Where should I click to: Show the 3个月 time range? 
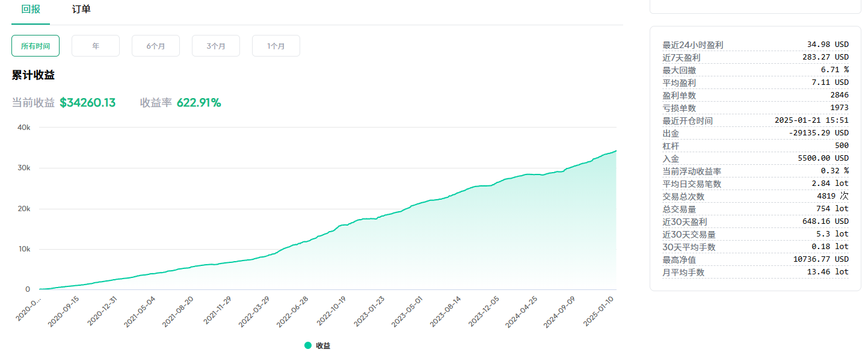pyautogui.click(x=216, y=46)
